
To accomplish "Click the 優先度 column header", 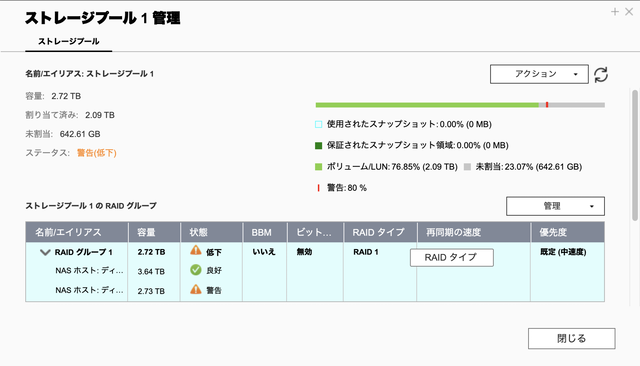I will click(568, 232).
